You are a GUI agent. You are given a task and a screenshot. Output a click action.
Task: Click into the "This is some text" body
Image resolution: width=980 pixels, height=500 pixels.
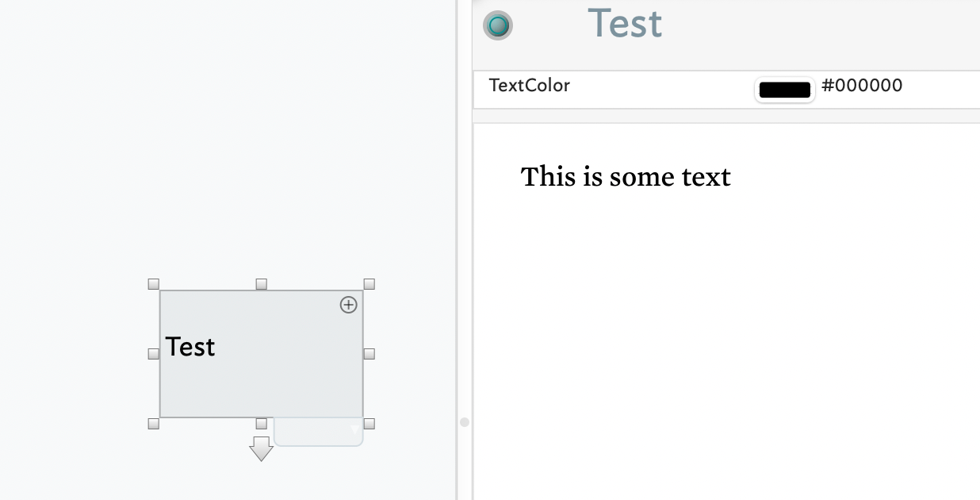pos(626,177)
